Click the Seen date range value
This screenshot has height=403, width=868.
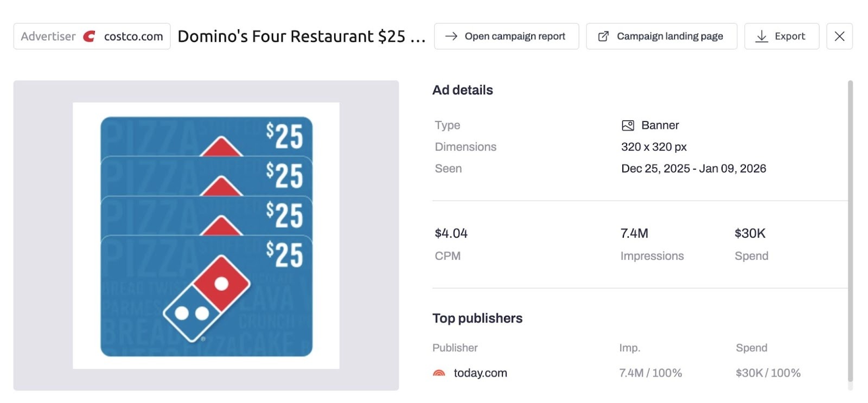pos(694,168)
